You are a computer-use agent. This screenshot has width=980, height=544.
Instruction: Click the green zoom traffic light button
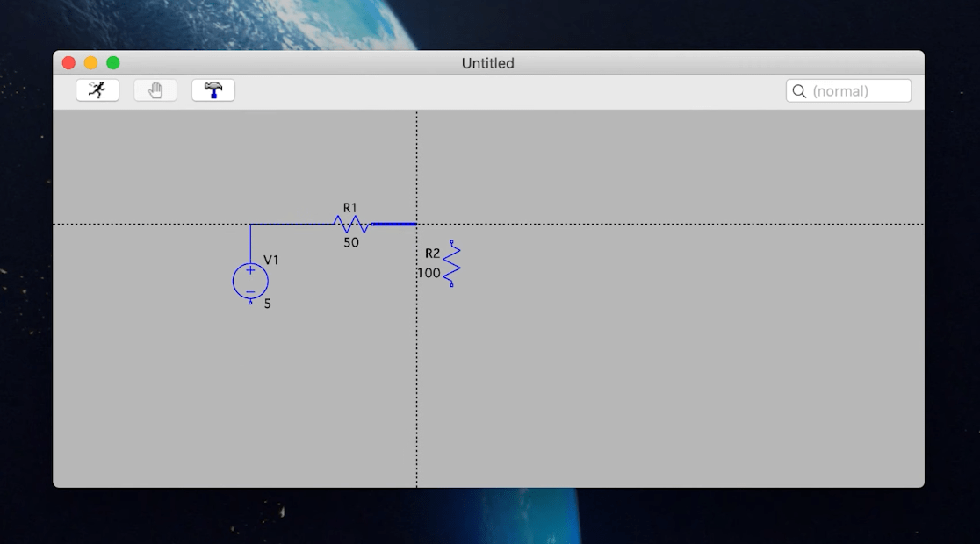click(x=112, y=62)
